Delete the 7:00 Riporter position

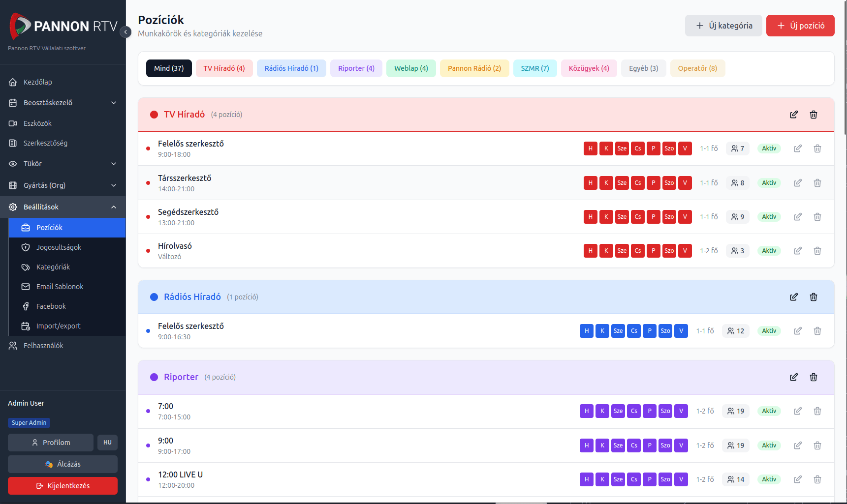[x=817, y=411]
